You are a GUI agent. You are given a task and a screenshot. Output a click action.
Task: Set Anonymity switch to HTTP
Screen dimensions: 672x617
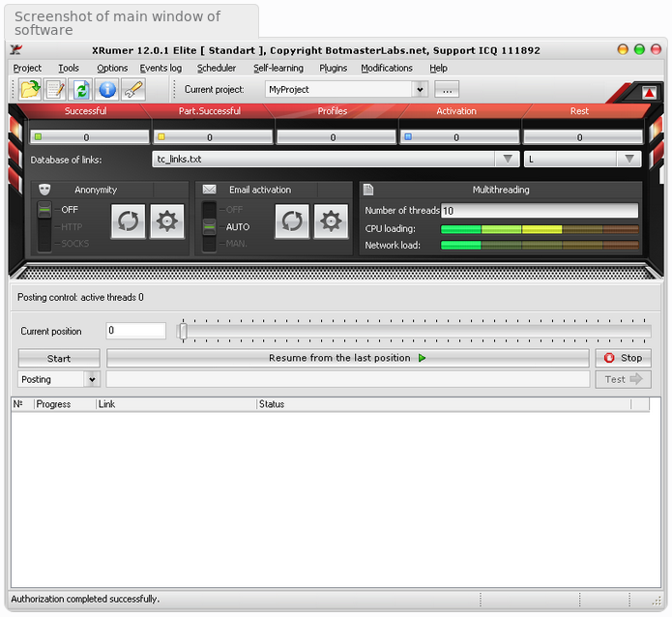71,227
